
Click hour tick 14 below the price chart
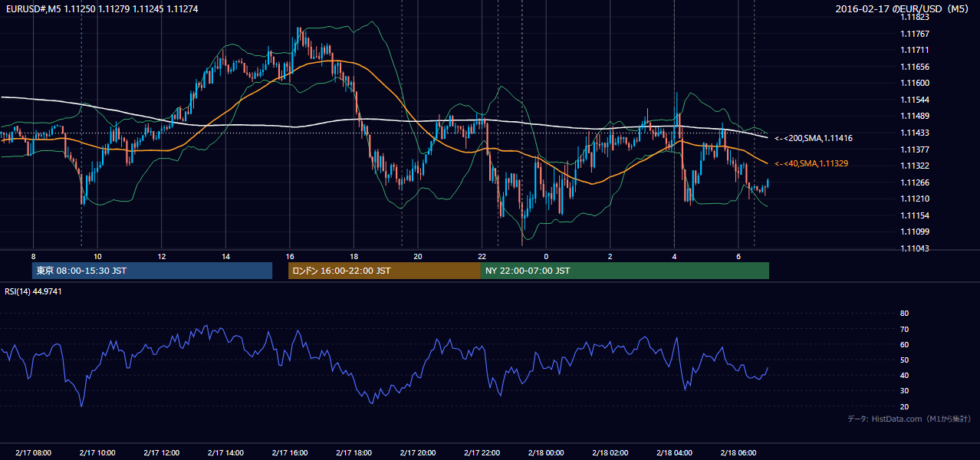225,255
